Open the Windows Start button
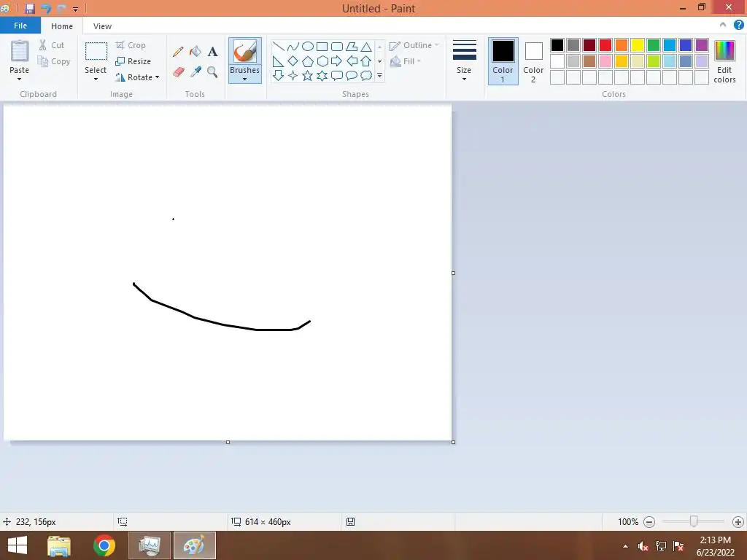 (x=18, y=545)
